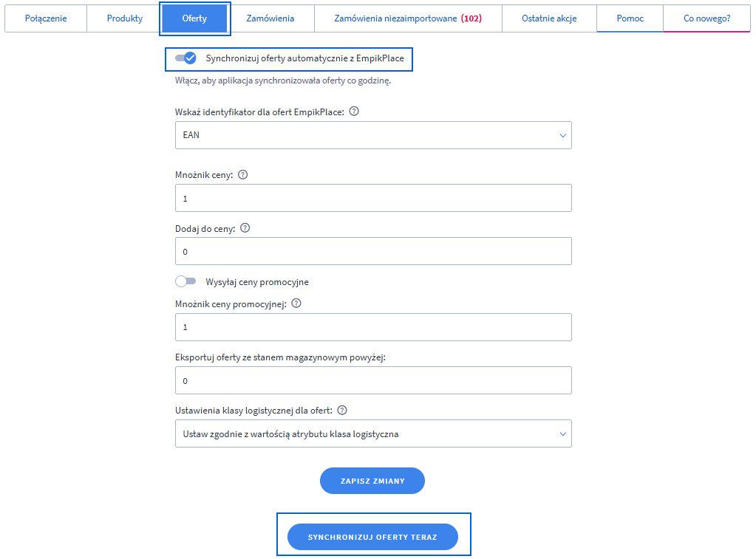Expand the logistics class settings dropdown
Viewport: 756px width, 559px height.
tap(373, 434)
